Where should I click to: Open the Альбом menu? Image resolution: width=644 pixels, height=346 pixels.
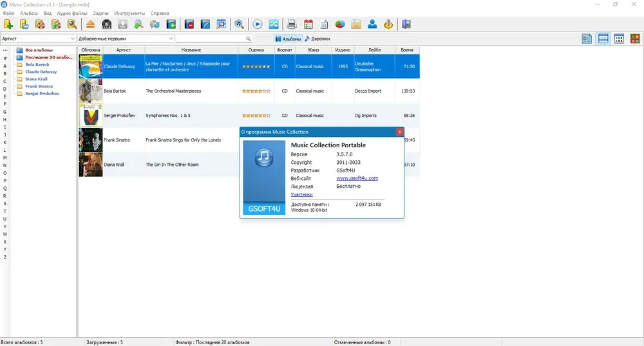29,13
